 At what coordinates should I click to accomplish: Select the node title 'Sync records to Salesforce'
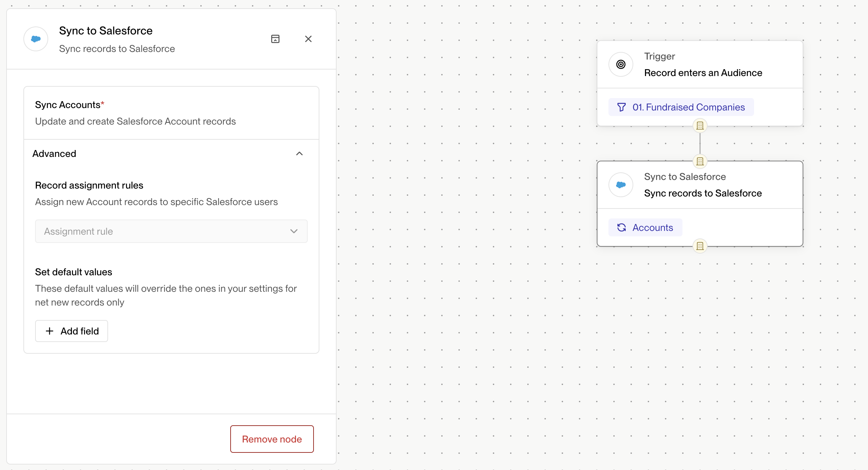703,193
